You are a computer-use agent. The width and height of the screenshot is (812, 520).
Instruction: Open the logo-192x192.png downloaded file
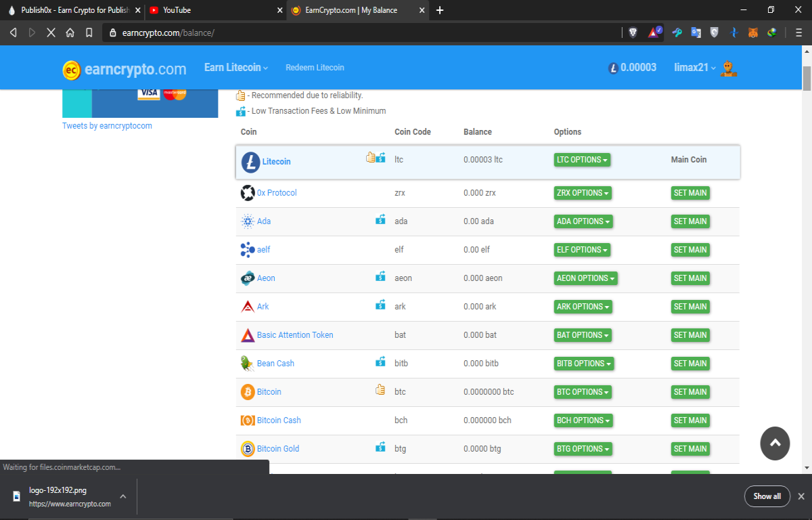(66, 496)
